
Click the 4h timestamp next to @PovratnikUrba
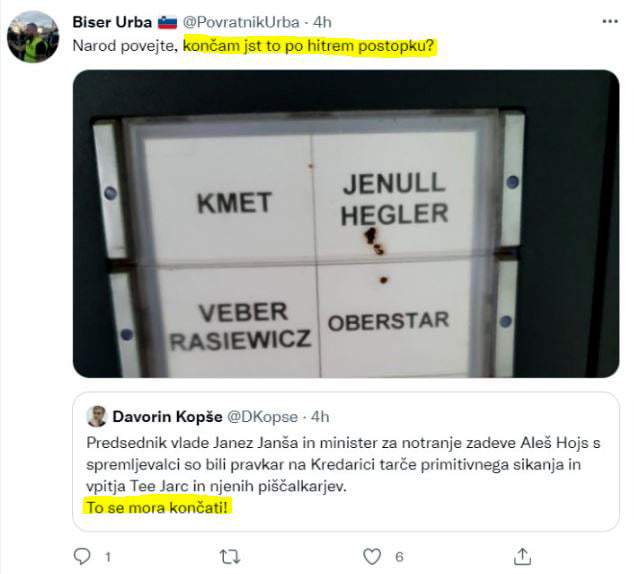pos(323,22)
